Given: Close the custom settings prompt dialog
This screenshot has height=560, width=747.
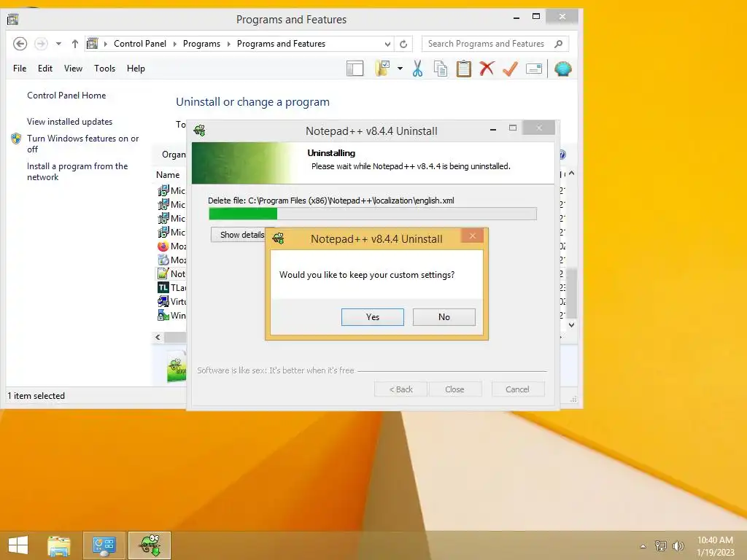Looking at the screenshot, I should coord(472,236).
